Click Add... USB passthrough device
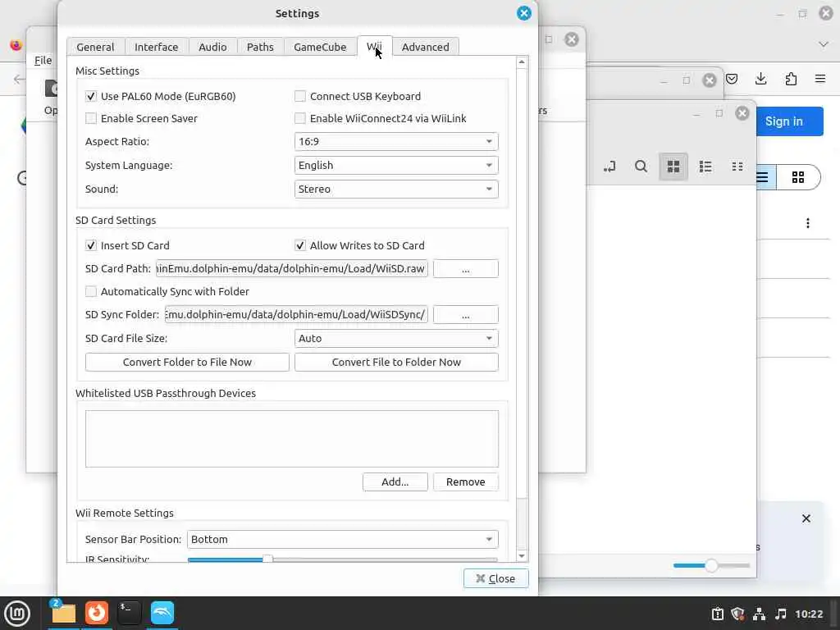The height and width of the screenshot is (630, 840). pos(395,482)
